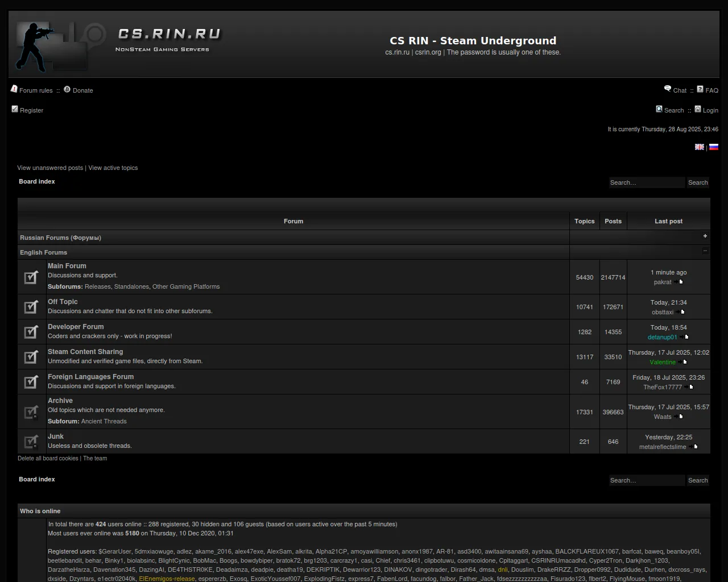The image size is (728, 582).
Task: Open View unanswered posts
Action: [x=50, y=168]
